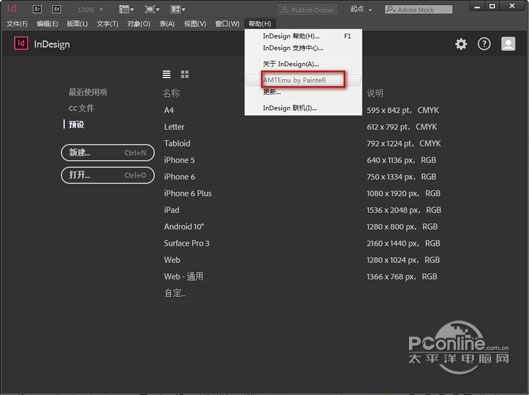
Task: Click the 说明 column header
Action: pyautogui.click(x=375, y=93)
